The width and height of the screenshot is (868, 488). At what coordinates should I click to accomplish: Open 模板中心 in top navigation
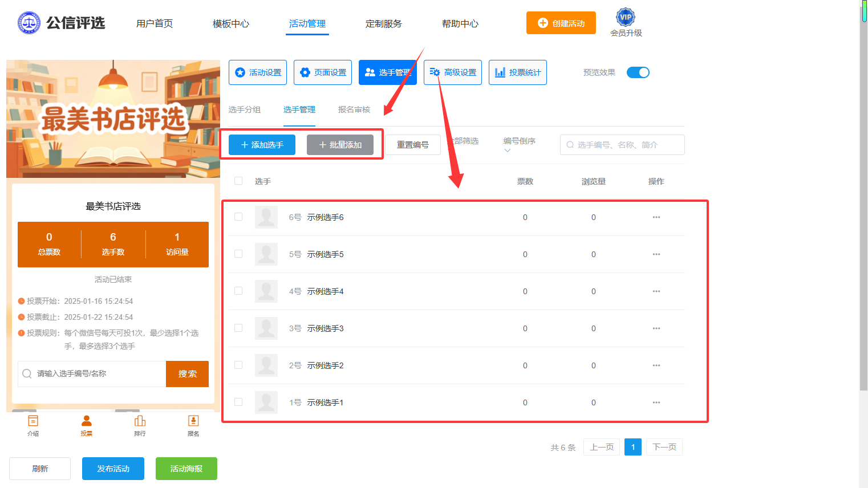(x=231, y=23)
